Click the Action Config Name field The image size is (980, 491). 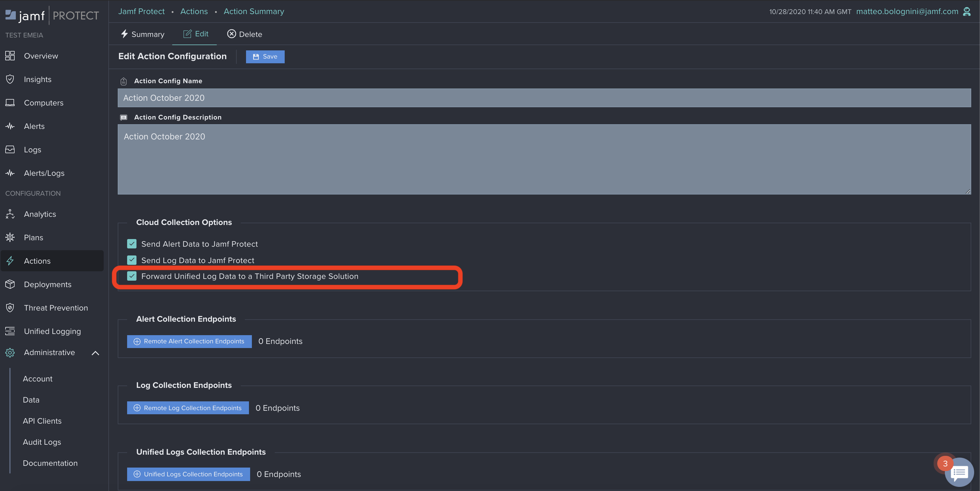[x=544, y=98]
